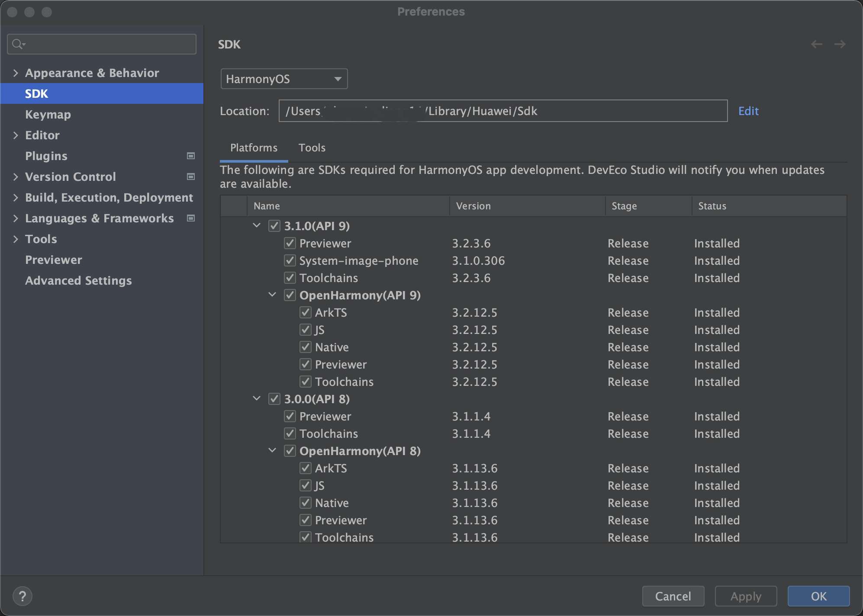Viewport: 863px width, 616px height.
Task: Click the project-level icon next to Version Control
Action: coord(191,176)
